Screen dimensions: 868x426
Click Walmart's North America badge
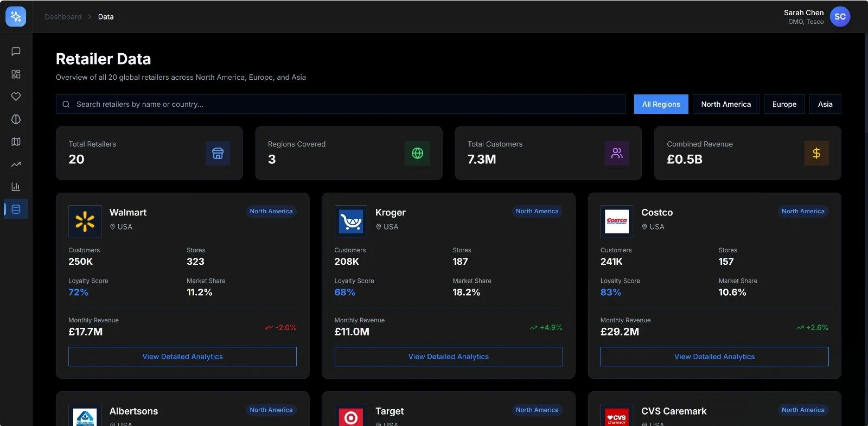coord(271,211)
